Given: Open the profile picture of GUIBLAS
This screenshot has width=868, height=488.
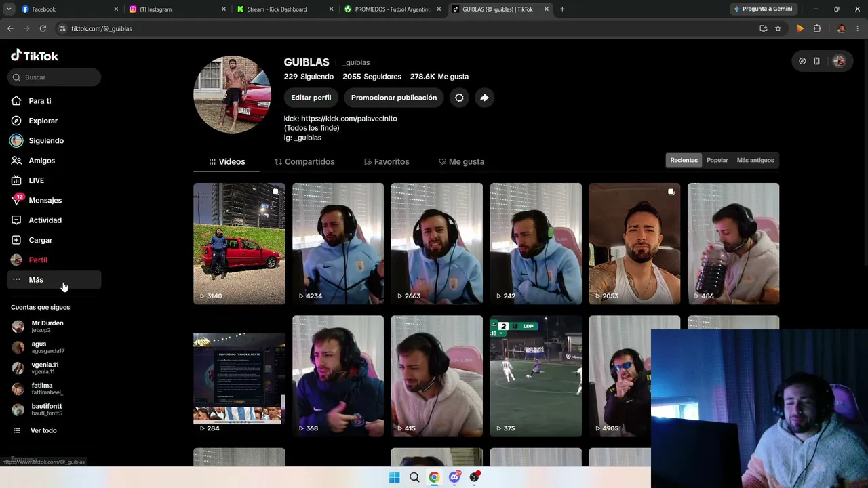Looking at the screenshot, I should (232, 94).
